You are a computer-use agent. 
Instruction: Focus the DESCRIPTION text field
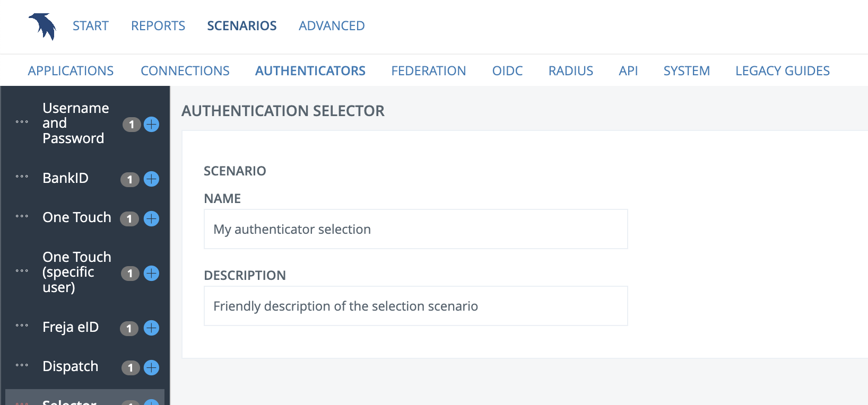pyautogui.click(x=416, y=306)
